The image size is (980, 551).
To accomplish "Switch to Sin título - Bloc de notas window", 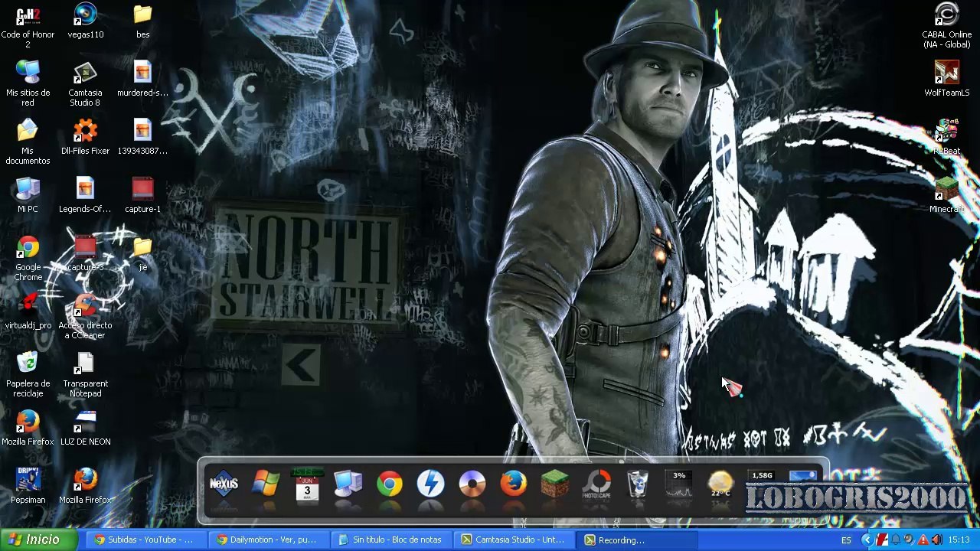I will click(390, 540).
